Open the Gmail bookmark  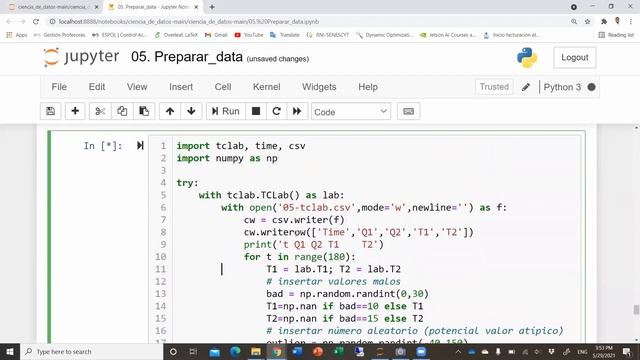pyautogui.click(x=216, y=35)
